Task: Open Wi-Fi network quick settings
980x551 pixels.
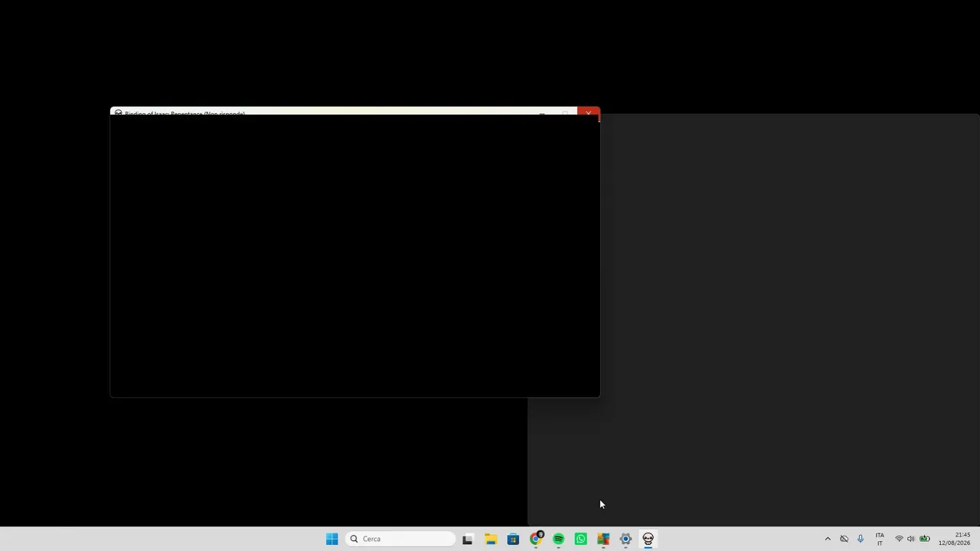Action: pos(899,539)
